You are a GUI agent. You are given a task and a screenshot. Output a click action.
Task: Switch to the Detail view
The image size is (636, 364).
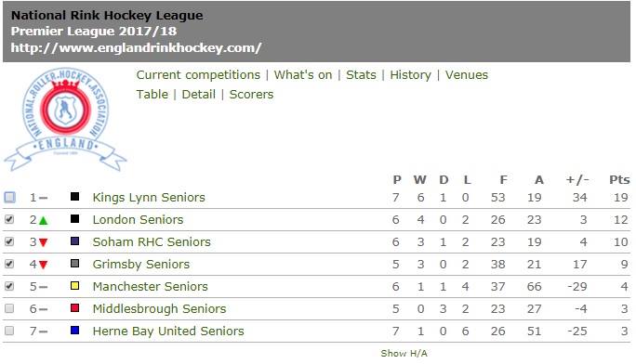(x=198, y=95)
